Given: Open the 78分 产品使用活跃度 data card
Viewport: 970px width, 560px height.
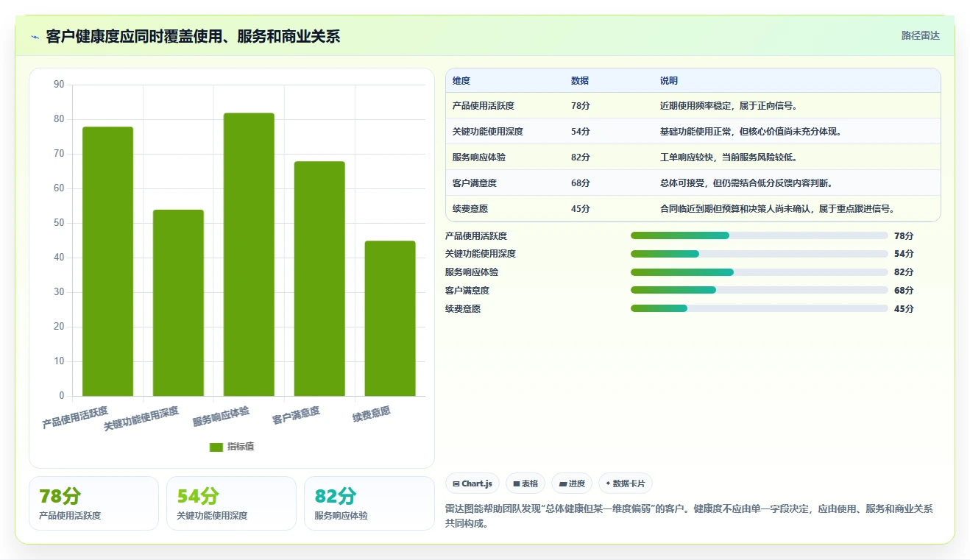Looking at the screenshot, I should (x=93, y=503).
